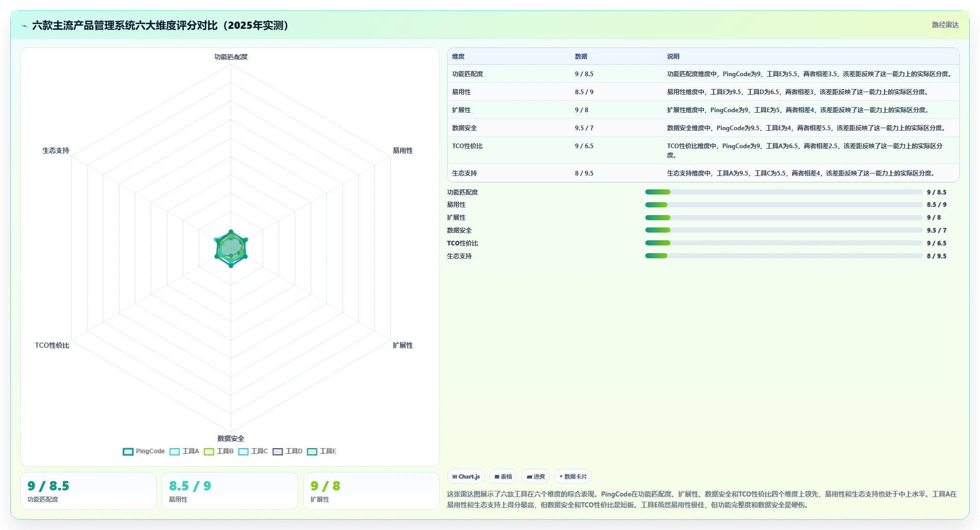Screen dimensions: 980x530
Task: Click the 数据安全 progress bar
Action: [783, 230]
